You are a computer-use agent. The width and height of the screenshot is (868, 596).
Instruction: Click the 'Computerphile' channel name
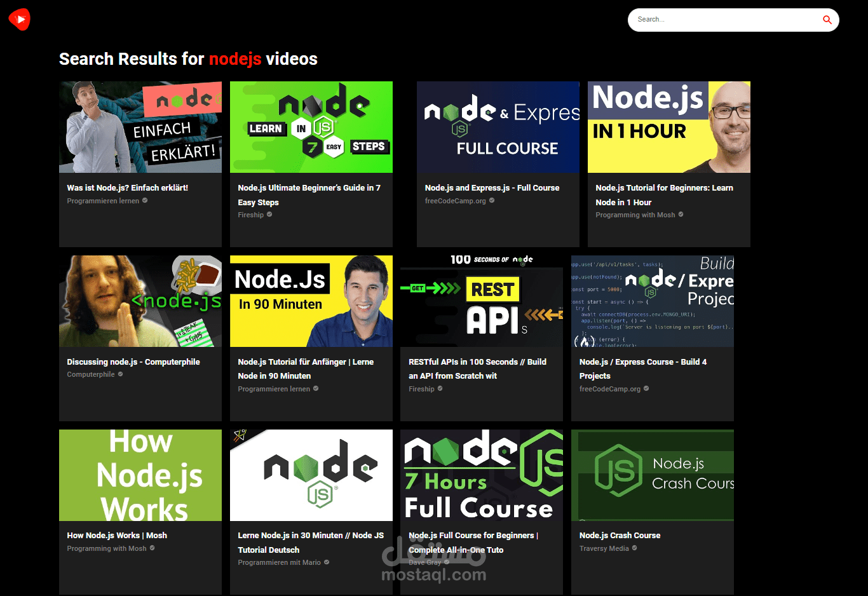pyautogui.click(x=91, y=374)
